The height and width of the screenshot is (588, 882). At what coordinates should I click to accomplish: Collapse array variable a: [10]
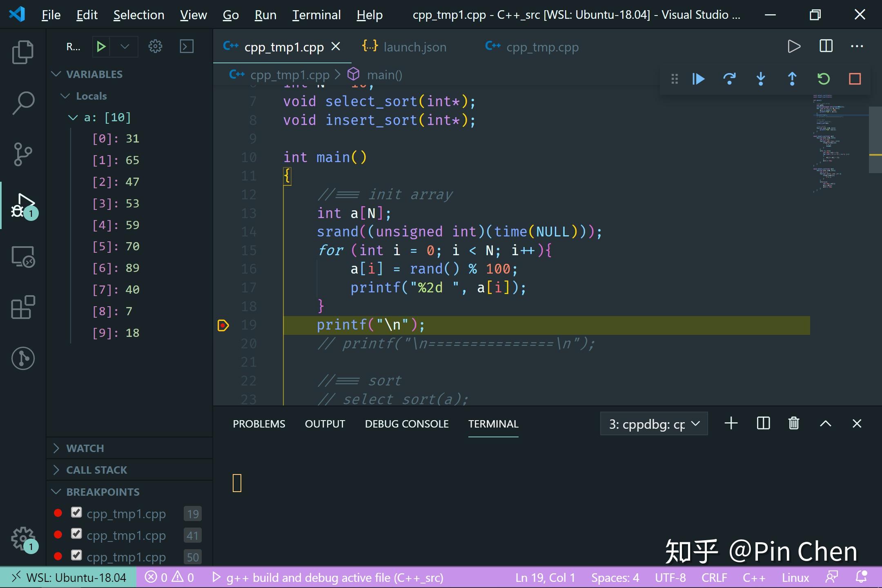click(x=73, y=118)
